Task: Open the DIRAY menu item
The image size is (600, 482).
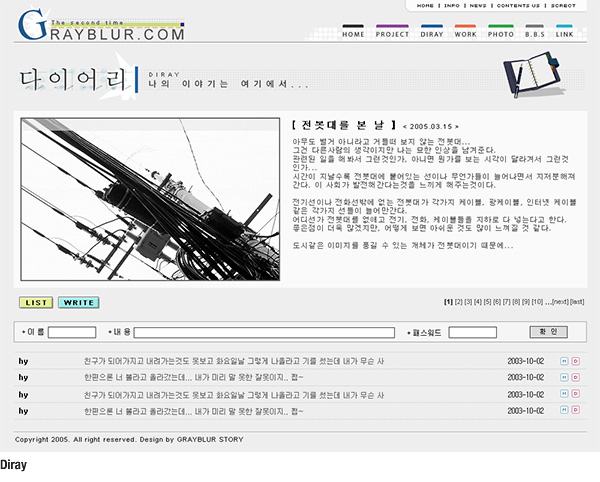Action: pyautogui.click(x=432, y=32)
